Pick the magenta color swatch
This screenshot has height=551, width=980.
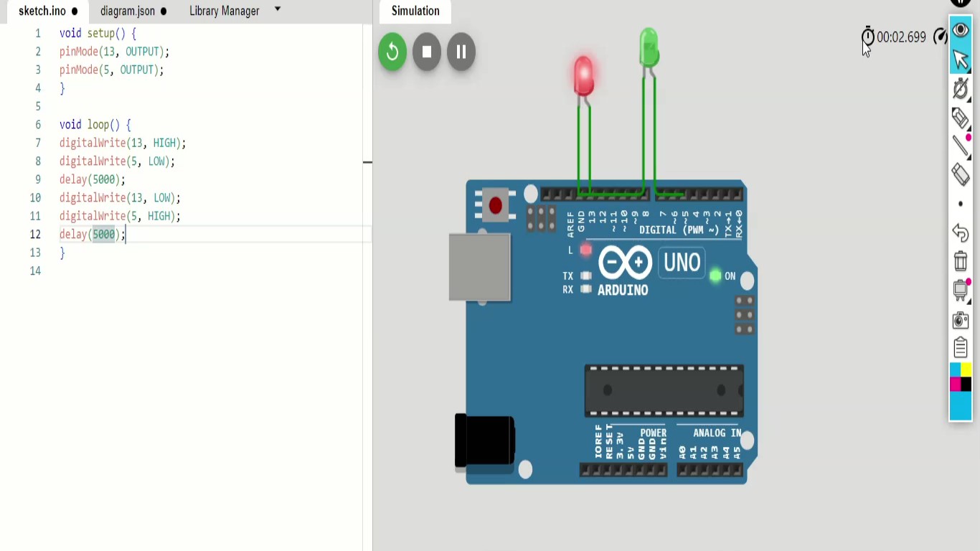tap(956, 384)
